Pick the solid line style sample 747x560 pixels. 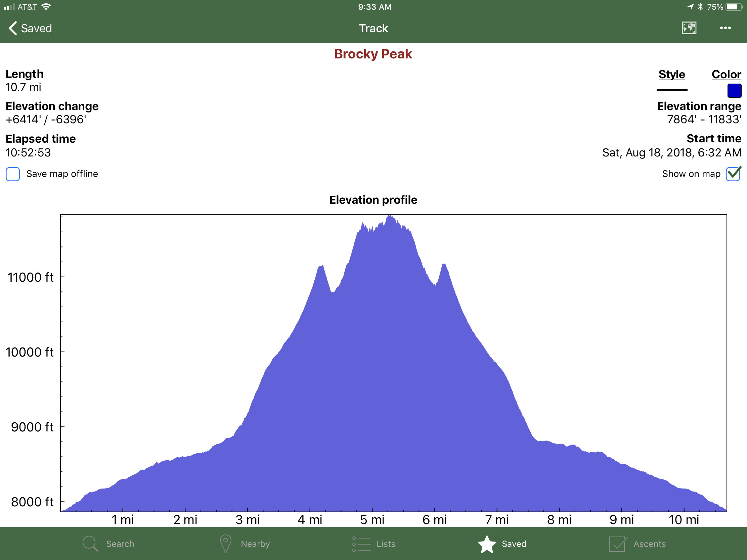(x=672, y=90)
